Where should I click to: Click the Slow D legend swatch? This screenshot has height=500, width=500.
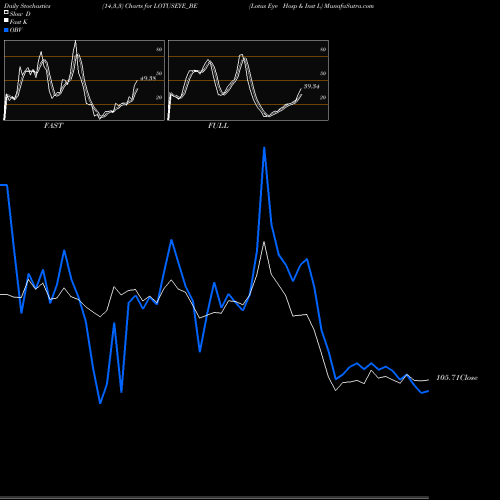pos(6,12)
